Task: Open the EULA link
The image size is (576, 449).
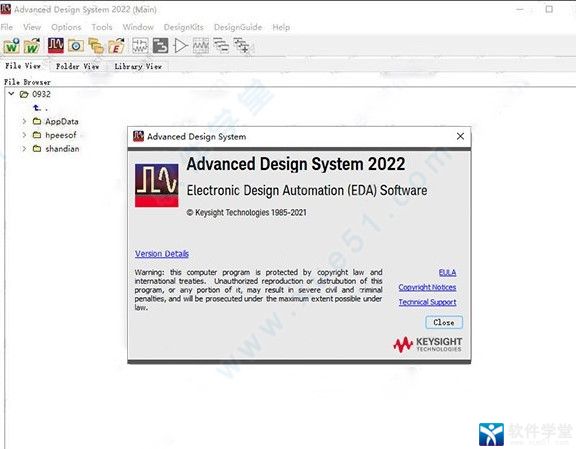Action: point(447,273)
